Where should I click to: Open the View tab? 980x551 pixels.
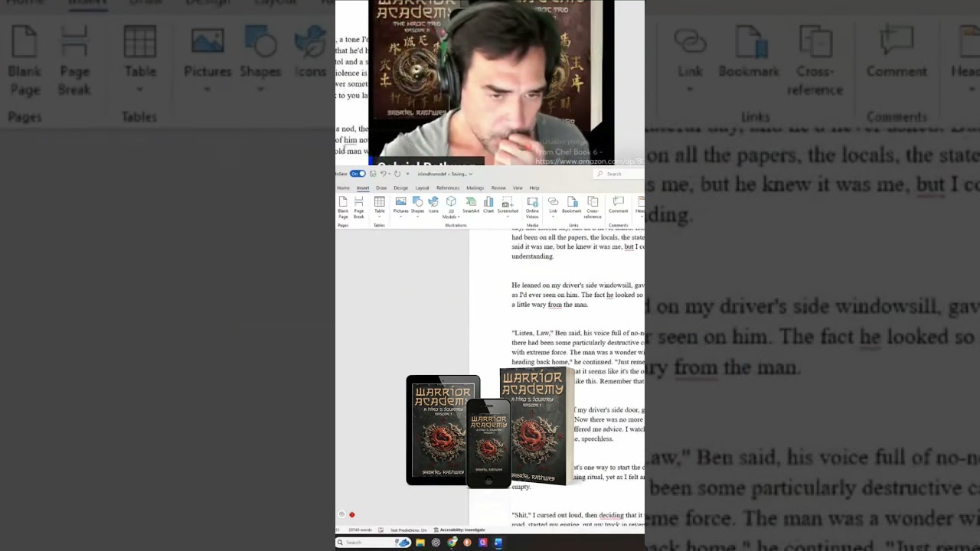[x=518, y=188]
